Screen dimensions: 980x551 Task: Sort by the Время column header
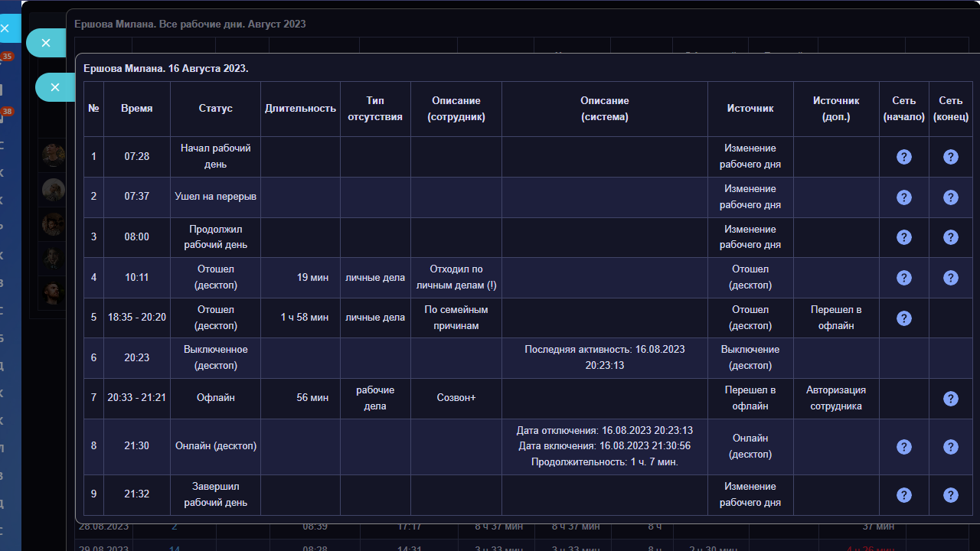(137, 109)
